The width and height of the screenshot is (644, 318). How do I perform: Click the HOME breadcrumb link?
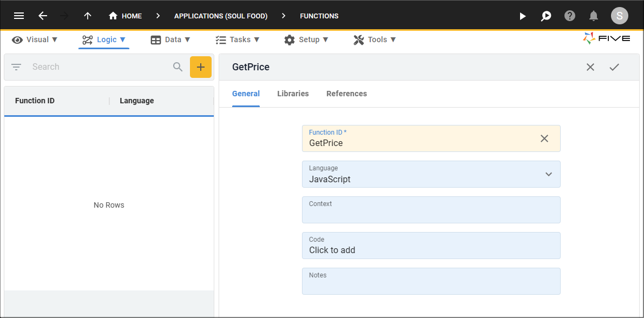pos(132,16)
